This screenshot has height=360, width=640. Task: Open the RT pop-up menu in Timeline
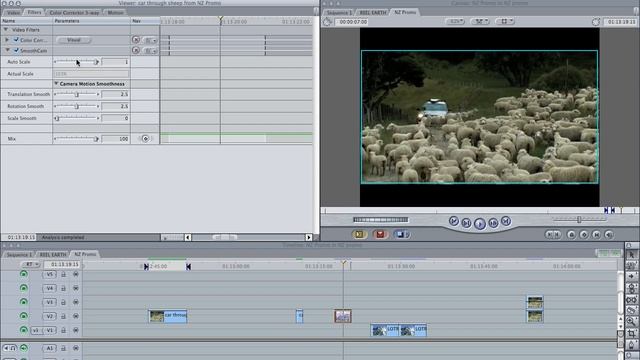31,264
